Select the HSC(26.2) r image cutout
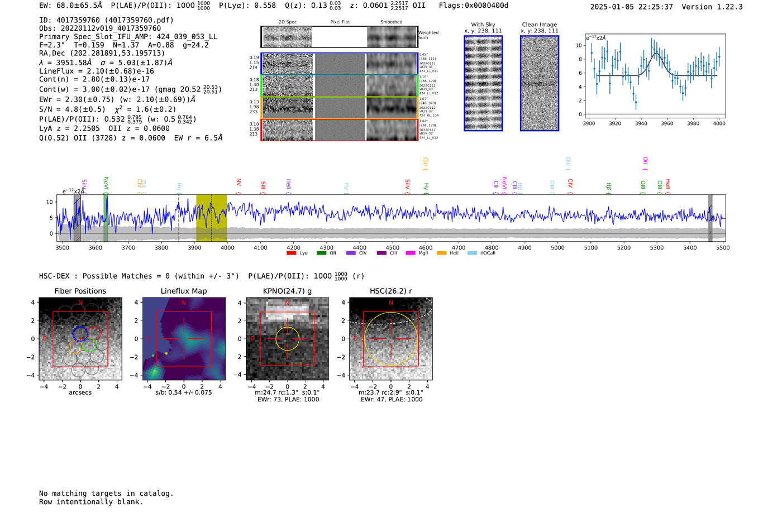Image resolution: width=782 pixels, height=532 pixels. 390,339
